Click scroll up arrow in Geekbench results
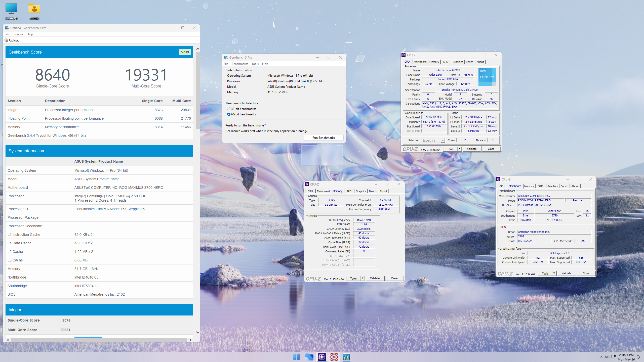This screenshot has height=362, width=644. (198, 49)
